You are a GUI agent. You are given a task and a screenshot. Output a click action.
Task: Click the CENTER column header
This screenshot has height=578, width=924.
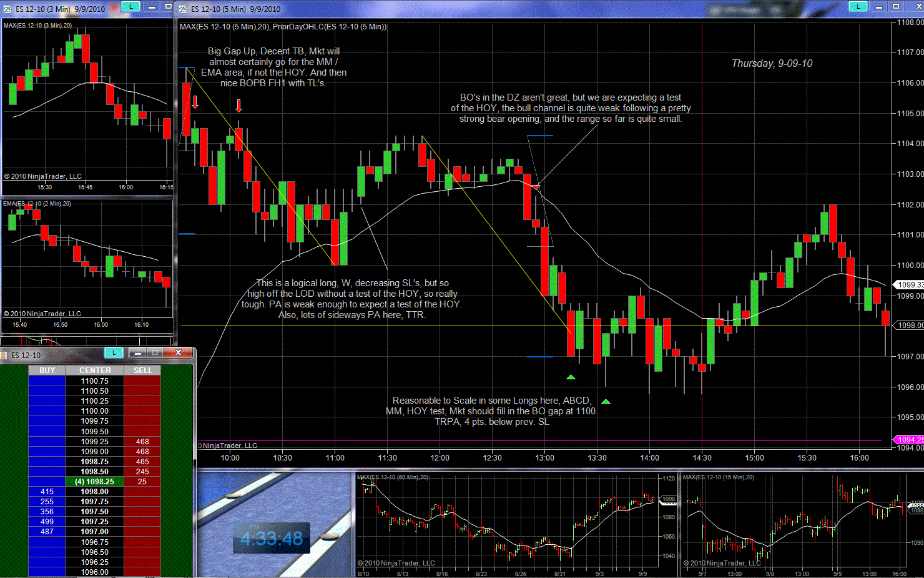point(95,371)
